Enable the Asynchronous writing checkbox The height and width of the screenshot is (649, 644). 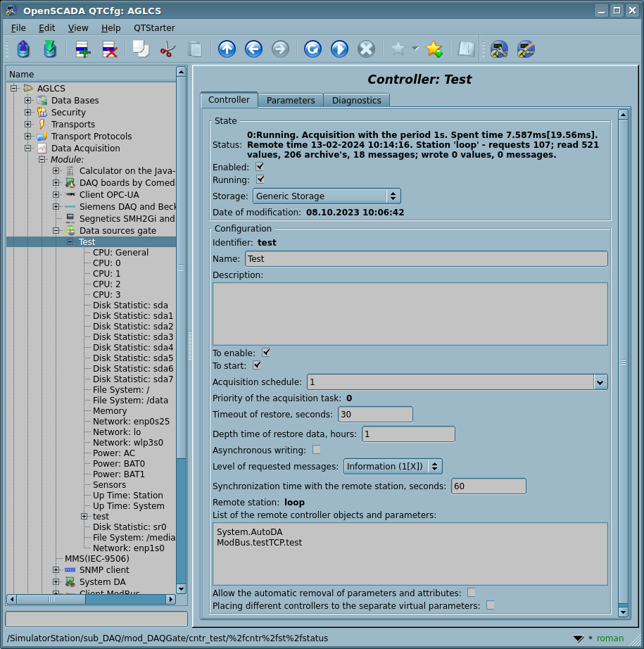coord(317,450)
